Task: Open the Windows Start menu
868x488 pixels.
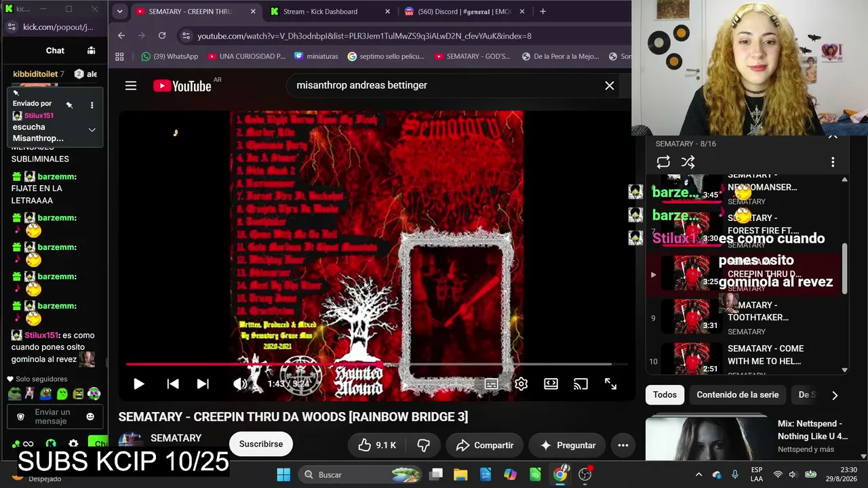Action: click(x=283, y=474)
